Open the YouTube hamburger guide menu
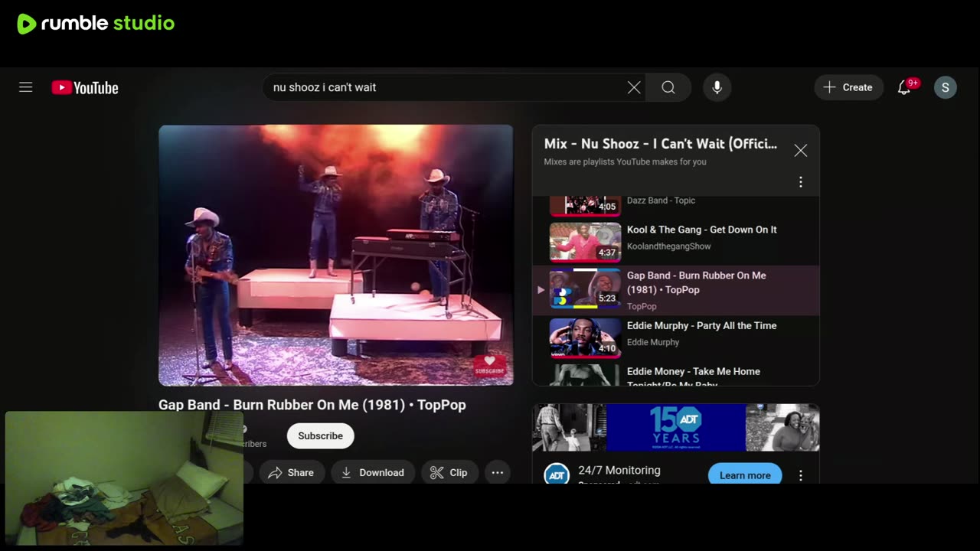 [26, 87]
